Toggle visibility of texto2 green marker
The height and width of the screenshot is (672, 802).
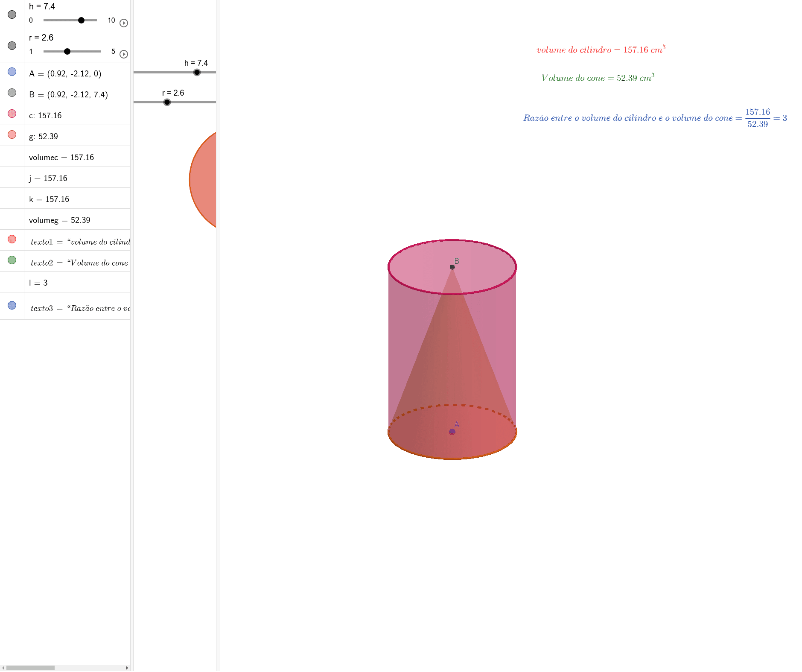[12, 260]
